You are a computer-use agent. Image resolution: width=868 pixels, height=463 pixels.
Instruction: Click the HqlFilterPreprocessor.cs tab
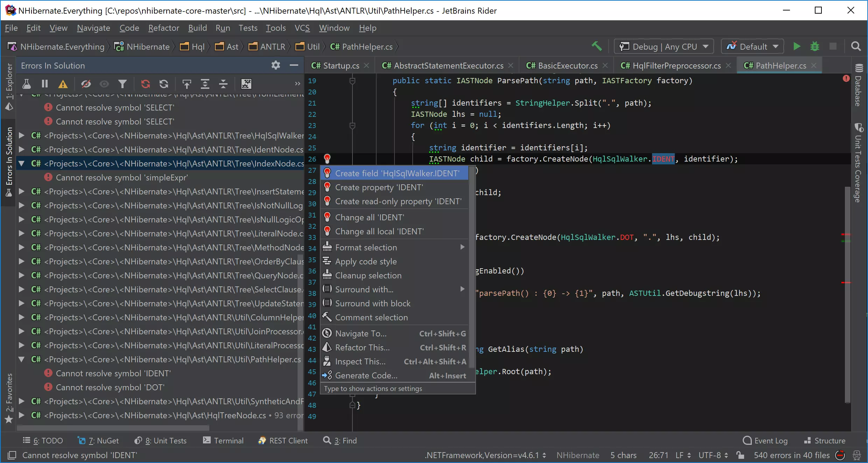click(677, 65)
